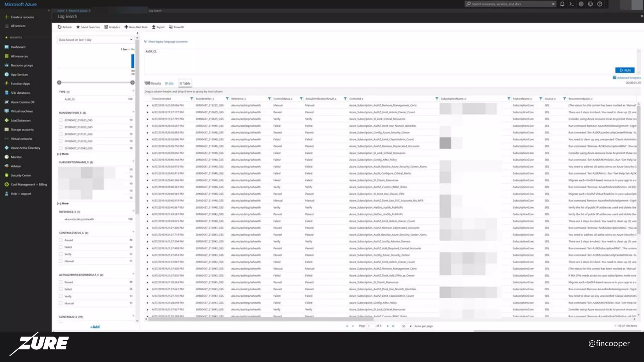644x362 pixels.
Task: Check the 20180427_212222_GSS run identifier
Action: pos(61,127)
